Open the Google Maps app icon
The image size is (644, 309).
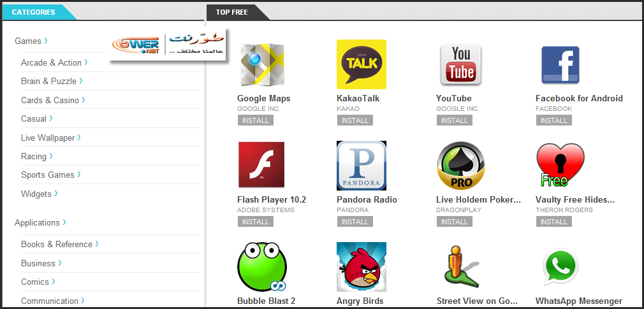coord(262,64)
